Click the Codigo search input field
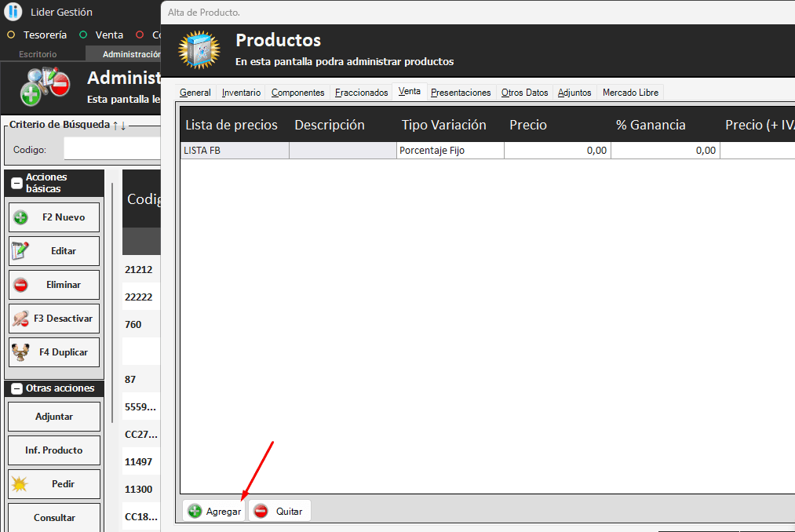Screen dimensions: 795x532 (x=111, y=149)
